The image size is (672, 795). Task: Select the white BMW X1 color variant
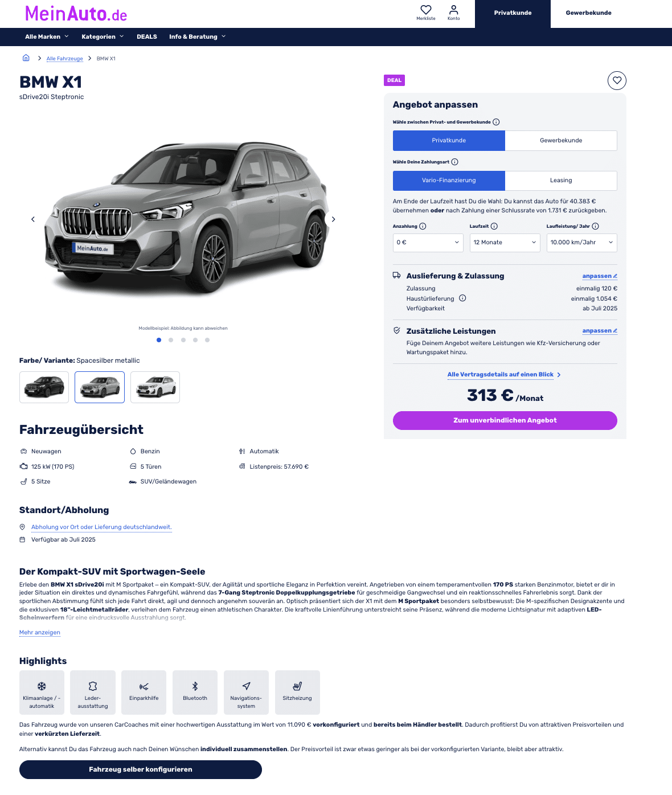tap(155, 387)
